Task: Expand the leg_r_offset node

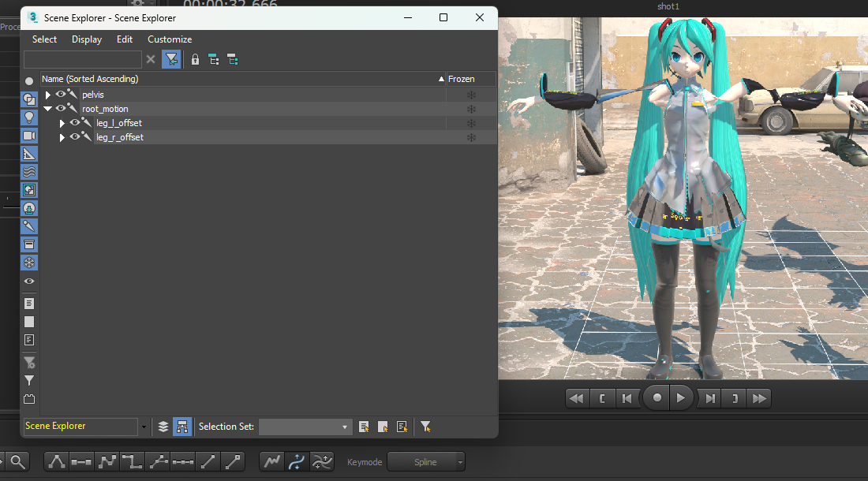Action: pos(62,138)
